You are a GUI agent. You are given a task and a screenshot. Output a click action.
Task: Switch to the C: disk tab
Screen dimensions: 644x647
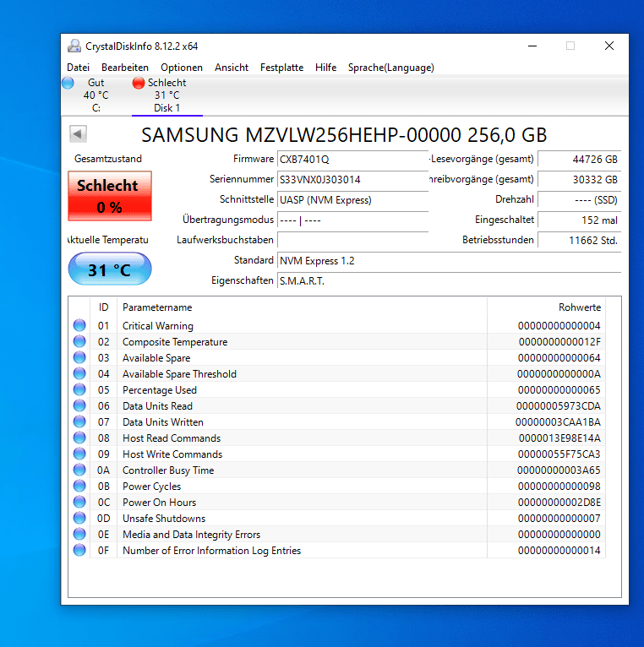tap(96, 95)
